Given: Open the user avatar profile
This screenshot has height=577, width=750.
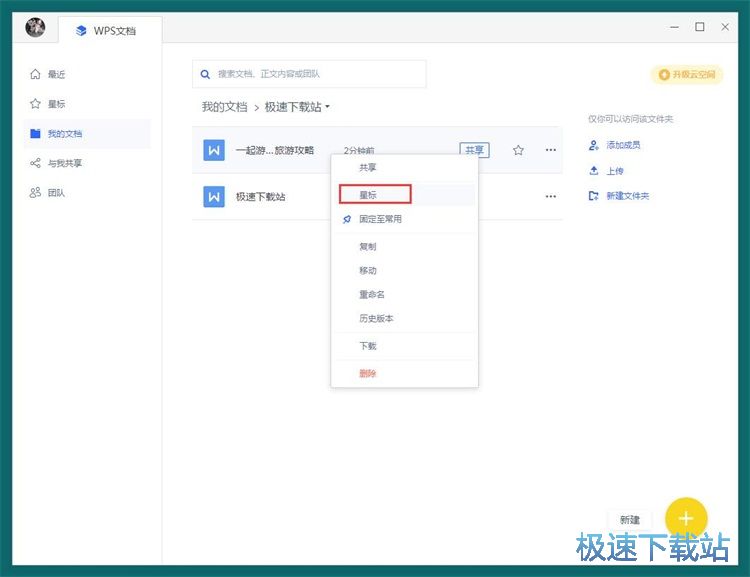Looking at the screenshot, I should tap(35, 27).
